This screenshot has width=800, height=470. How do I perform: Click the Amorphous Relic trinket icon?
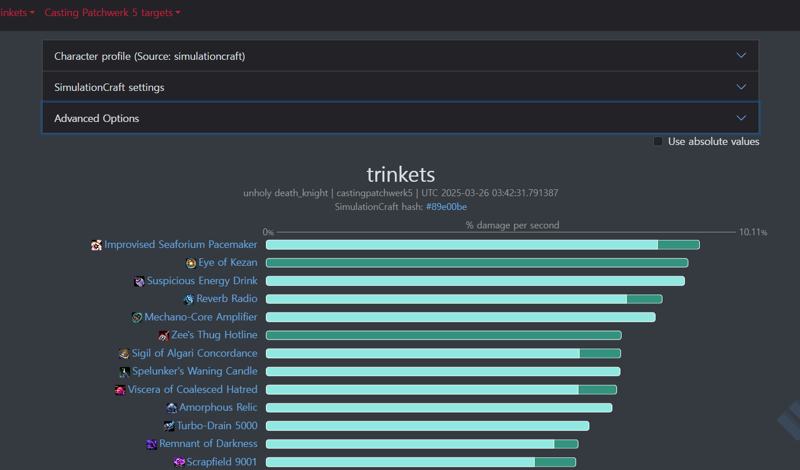[x=171, y=408]
